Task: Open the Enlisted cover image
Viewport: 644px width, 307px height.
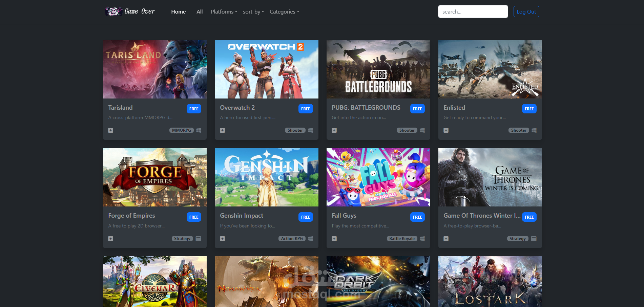Action: point(490,69)
